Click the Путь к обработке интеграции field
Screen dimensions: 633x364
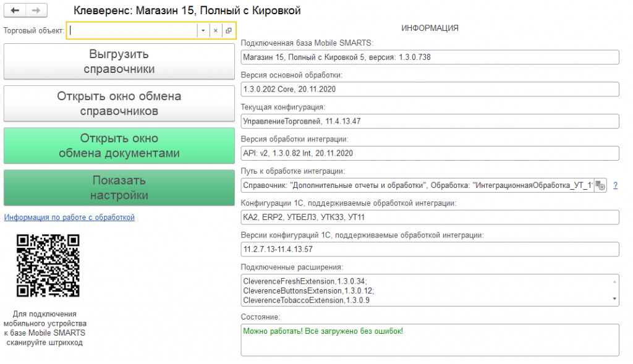click(x=417, y=185)
